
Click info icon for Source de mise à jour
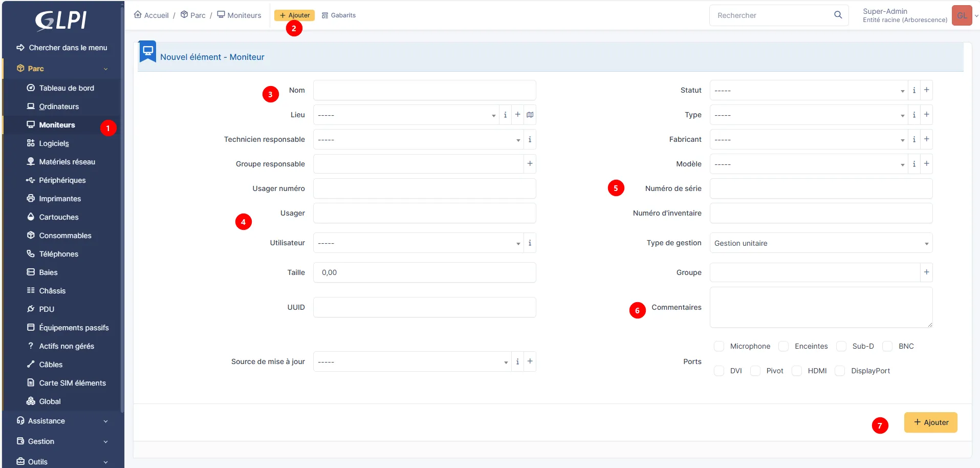pos(517,361)
